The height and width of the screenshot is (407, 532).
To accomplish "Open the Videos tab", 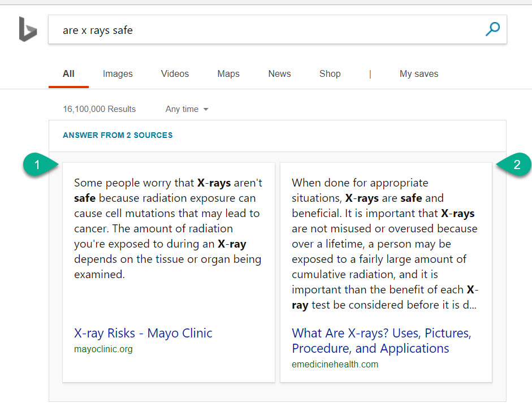I will 175,74.
